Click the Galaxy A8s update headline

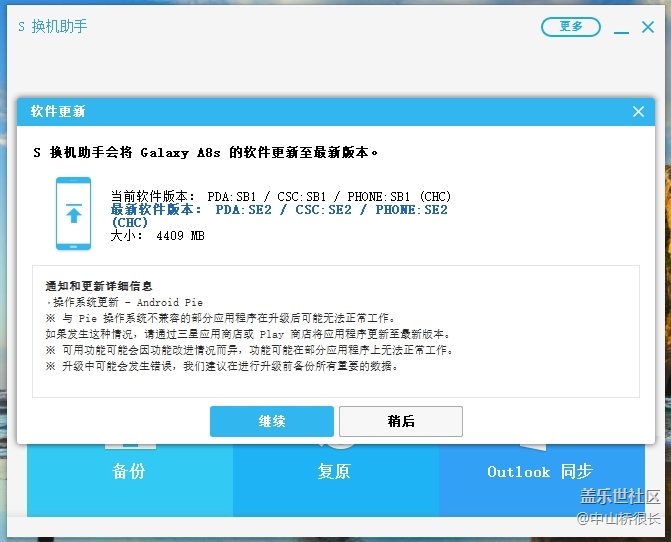click(x=206, y=153)
